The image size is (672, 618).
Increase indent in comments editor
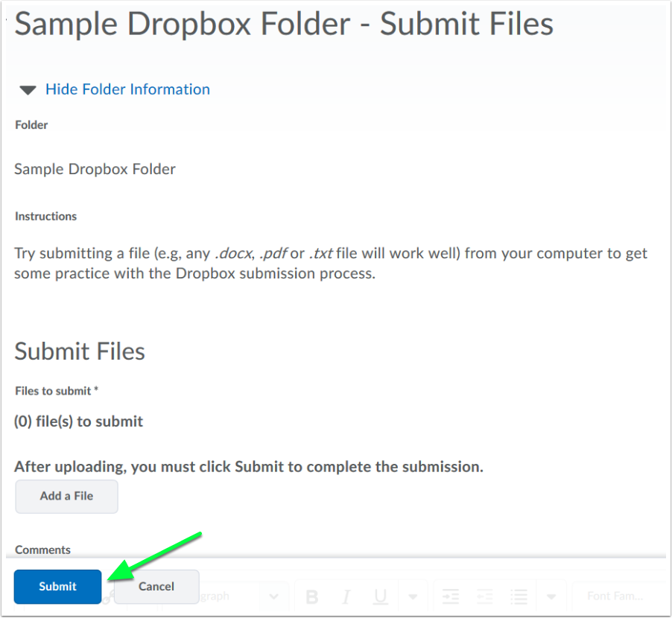point(450,596)
